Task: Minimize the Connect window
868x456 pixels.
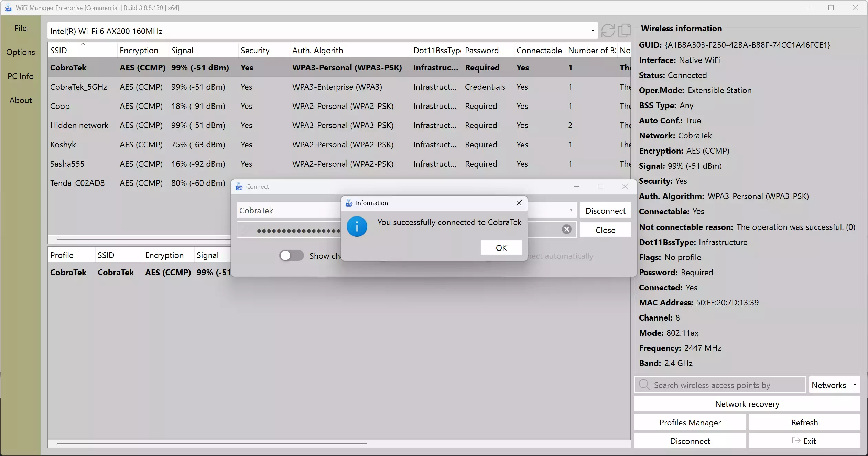Action: pyautogui.click(x=577, y=186)
